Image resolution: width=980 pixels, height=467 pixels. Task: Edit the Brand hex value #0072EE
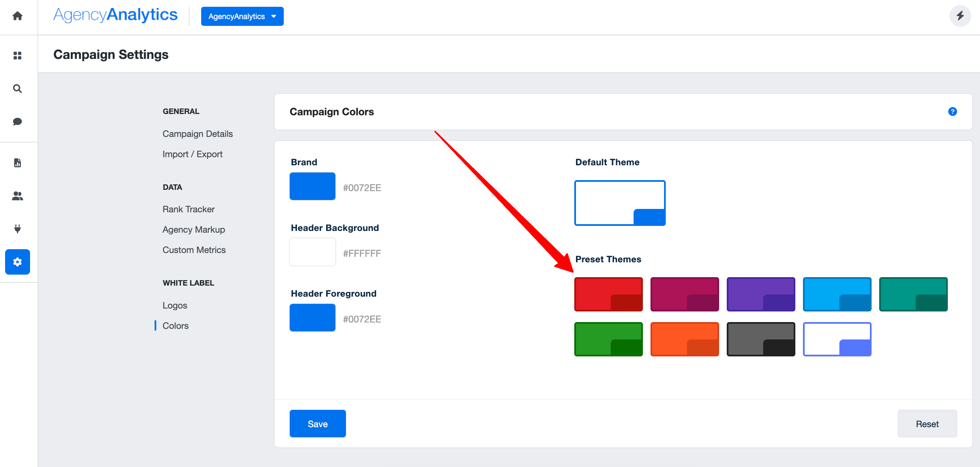(x=362, y=188)
